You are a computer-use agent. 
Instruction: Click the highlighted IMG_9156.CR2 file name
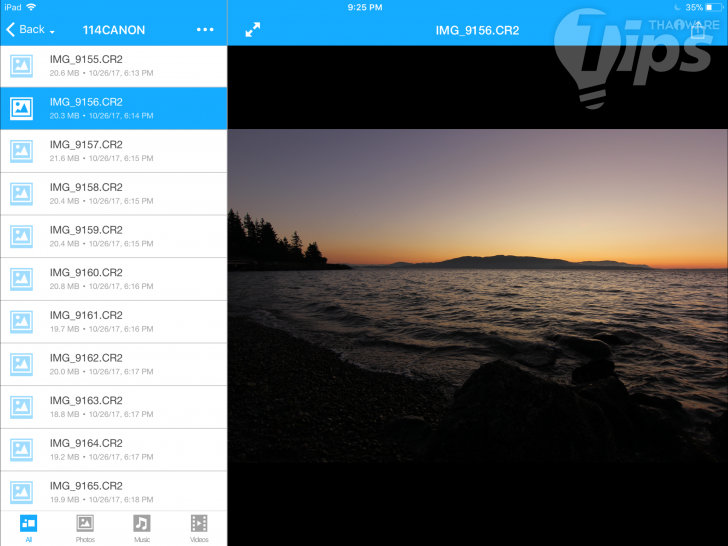[x=86, y=102]
